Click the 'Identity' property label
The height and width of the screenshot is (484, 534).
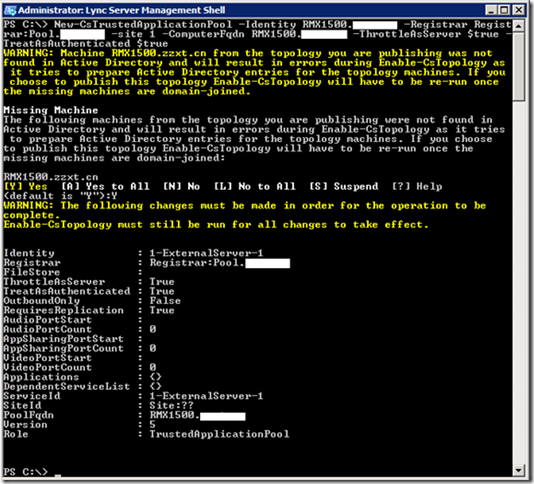click(29, 253)
